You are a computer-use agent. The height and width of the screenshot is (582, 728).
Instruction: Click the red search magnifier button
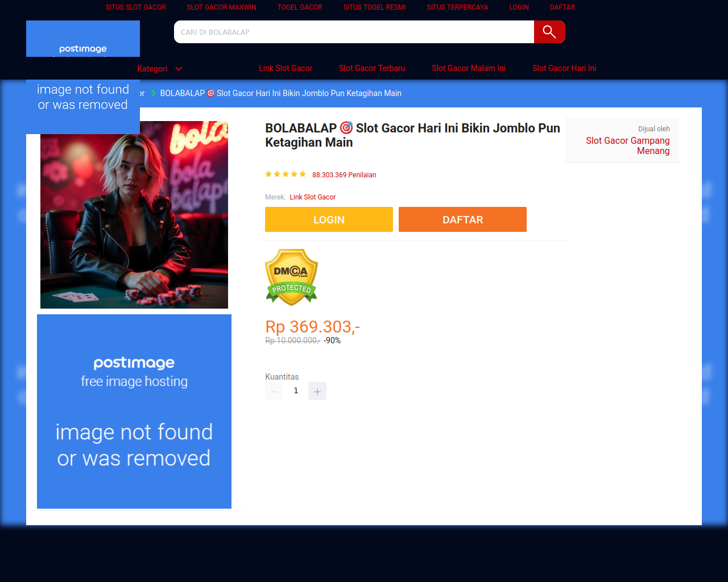549,32
